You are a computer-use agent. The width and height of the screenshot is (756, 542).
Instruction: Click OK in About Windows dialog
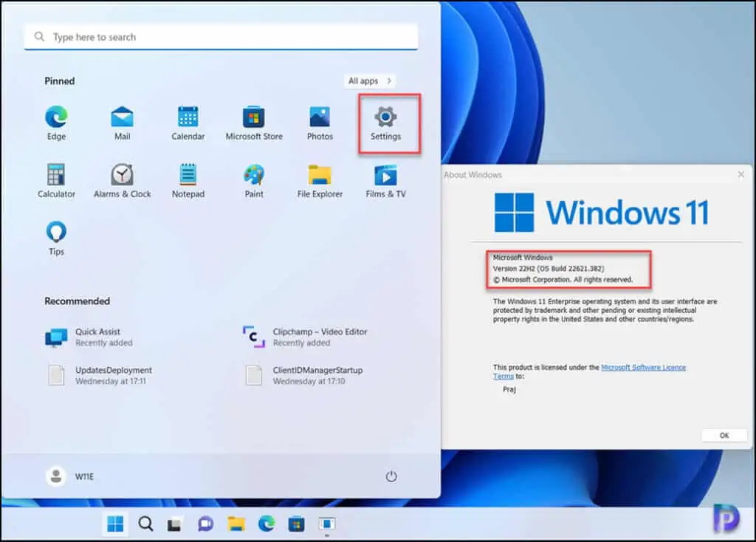724,436
